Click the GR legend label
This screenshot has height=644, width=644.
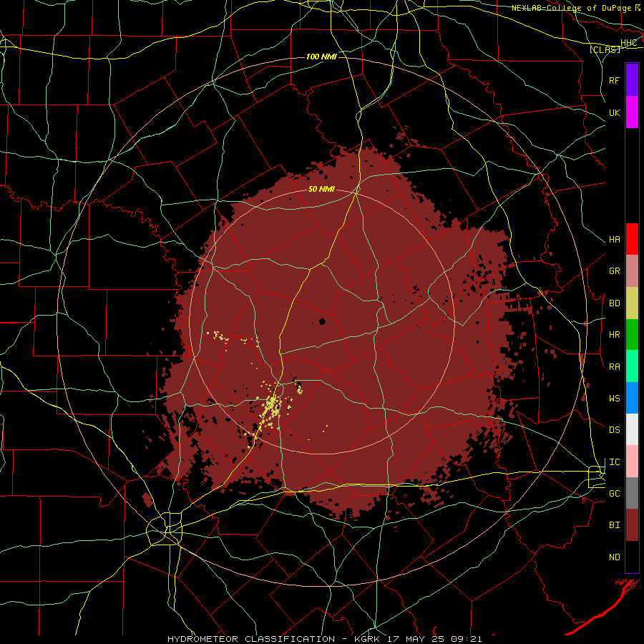pos(614,271)
